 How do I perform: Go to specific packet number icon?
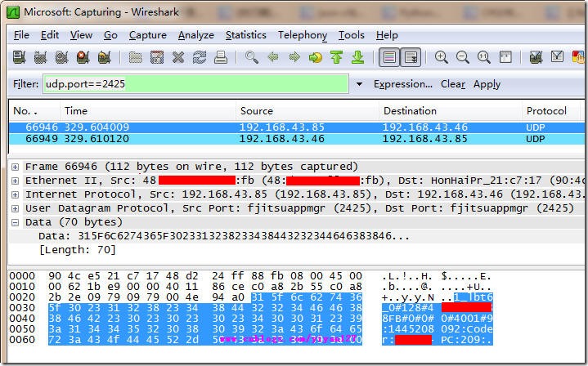[x=316, y=57]
